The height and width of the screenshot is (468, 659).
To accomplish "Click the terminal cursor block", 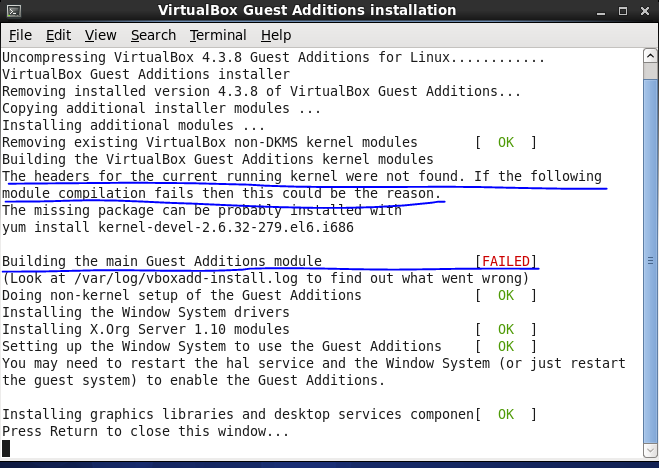I will (6, 448).
